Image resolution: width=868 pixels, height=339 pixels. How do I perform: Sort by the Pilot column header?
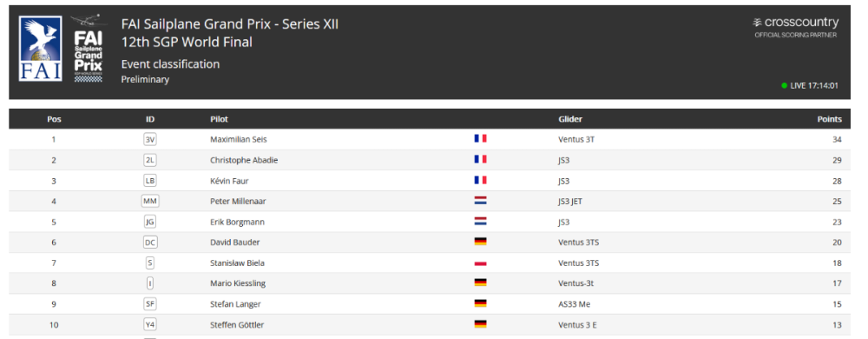tap(219, 119)
